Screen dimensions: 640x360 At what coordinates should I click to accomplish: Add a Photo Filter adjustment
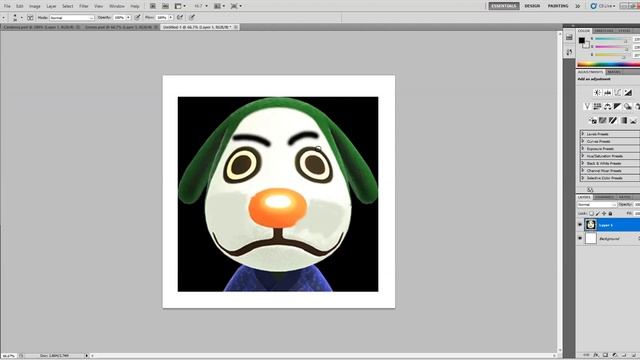pyautogui.click(x=628, y=107)
